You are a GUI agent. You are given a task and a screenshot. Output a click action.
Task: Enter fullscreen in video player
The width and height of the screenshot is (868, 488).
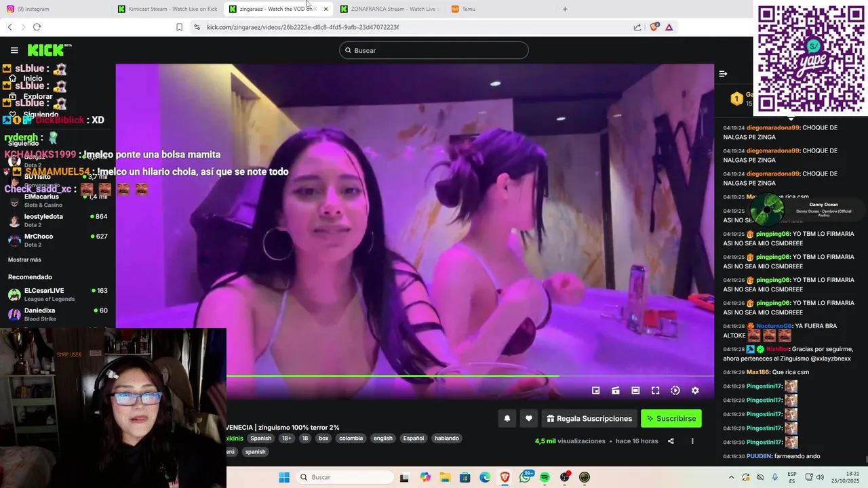(656, 390)
